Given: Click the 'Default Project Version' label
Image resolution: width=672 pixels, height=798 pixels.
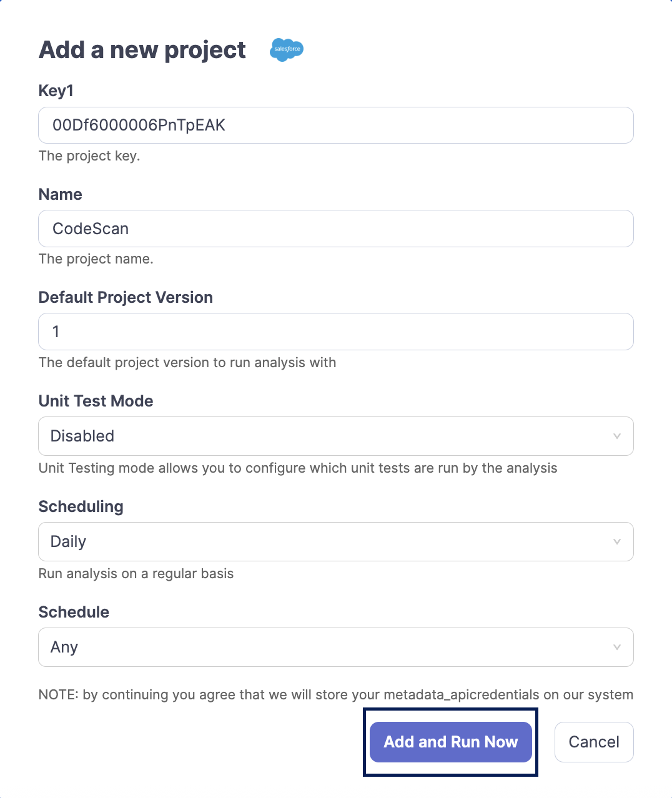Looking at the screenshot, I should tap(126, 297).
